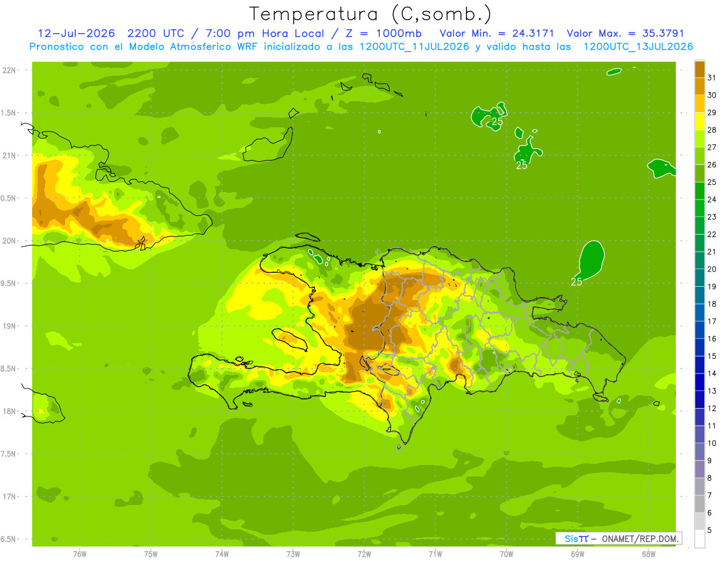Click the '25' contour label on the northernmost green islands
The image size is (728, 562).
[x=497, y=121]
